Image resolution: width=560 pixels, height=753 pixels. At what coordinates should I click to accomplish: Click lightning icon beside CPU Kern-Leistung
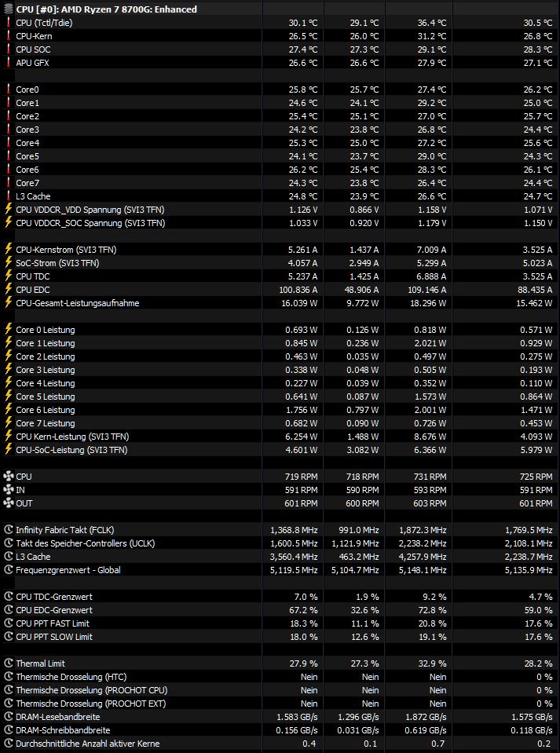pos(8,437)
